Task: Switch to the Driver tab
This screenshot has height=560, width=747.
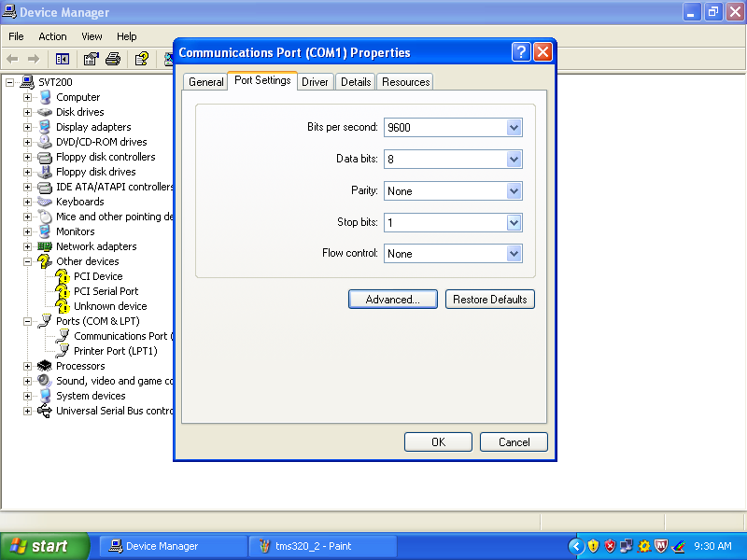Action: pos(315,81)
